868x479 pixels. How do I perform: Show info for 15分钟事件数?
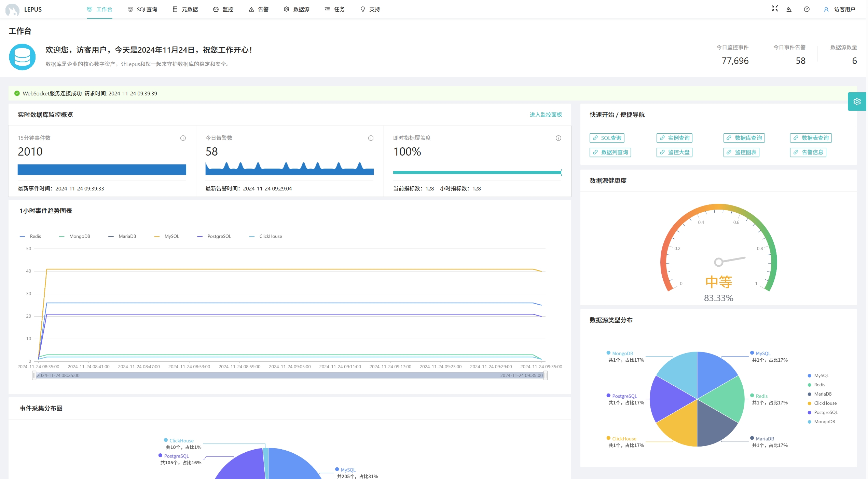pyautogui.click(x=183, y=138)
